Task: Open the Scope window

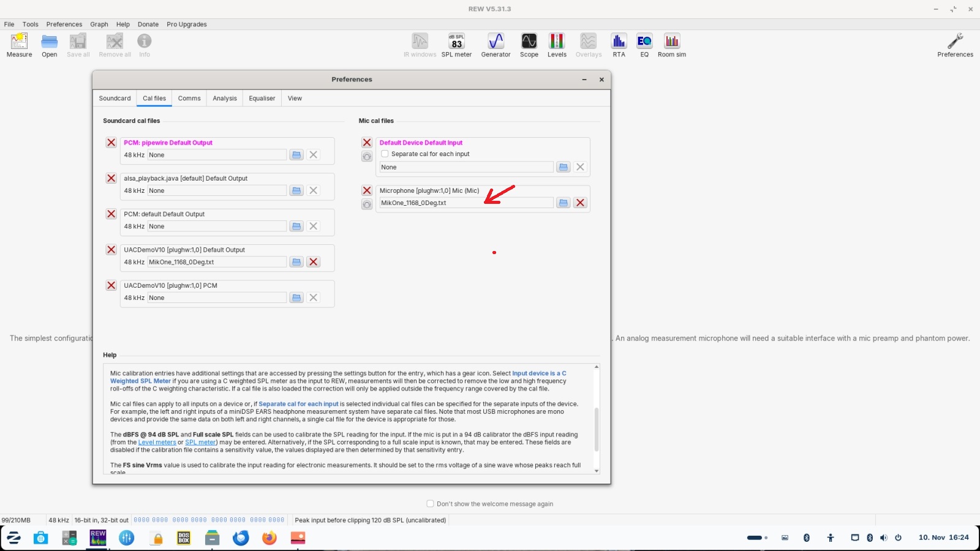Action: (529, 45)
